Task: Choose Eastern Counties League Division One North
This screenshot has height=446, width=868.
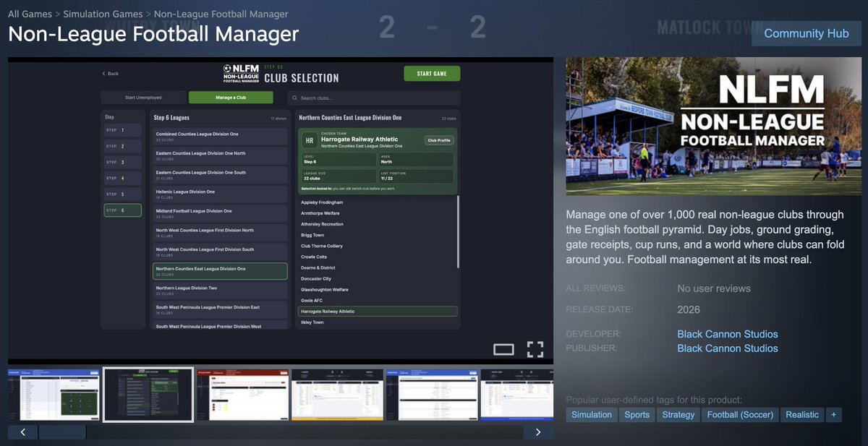Action: (220, 155)
